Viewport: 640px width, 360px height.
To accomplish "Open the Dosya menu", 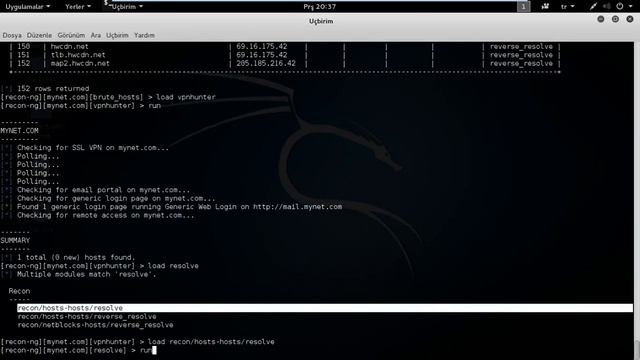I will click(12, 36).
